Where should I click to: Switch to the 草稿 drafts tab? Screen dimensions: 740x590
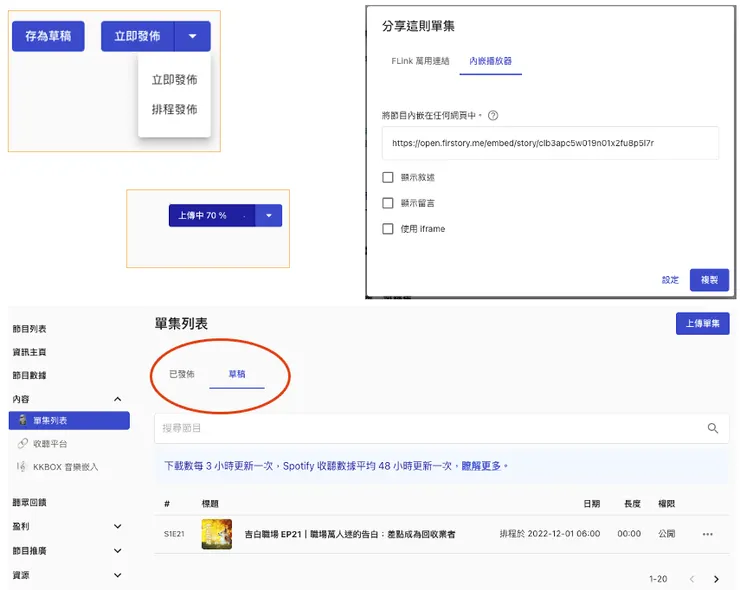pos(237,374)
